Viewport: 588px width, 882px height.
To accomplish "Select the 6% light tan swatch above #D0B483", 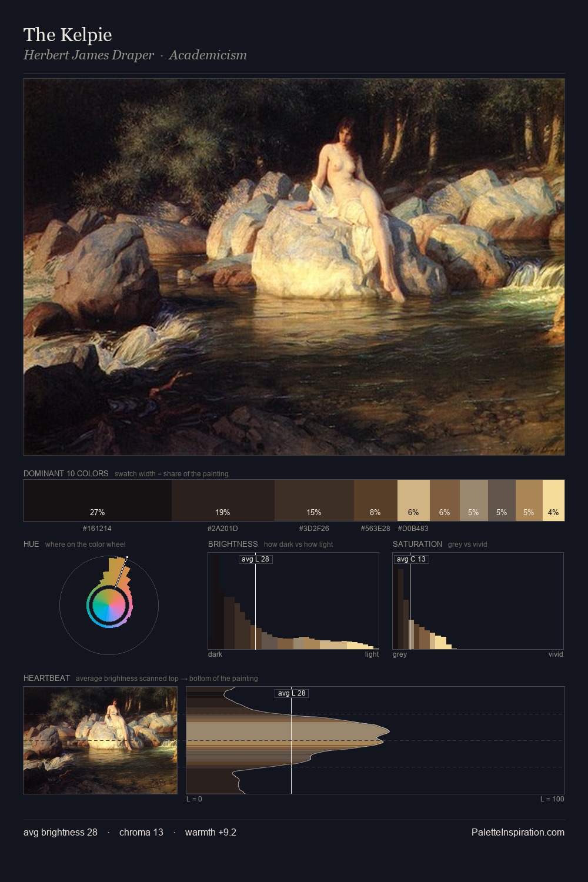I will 413,500.
